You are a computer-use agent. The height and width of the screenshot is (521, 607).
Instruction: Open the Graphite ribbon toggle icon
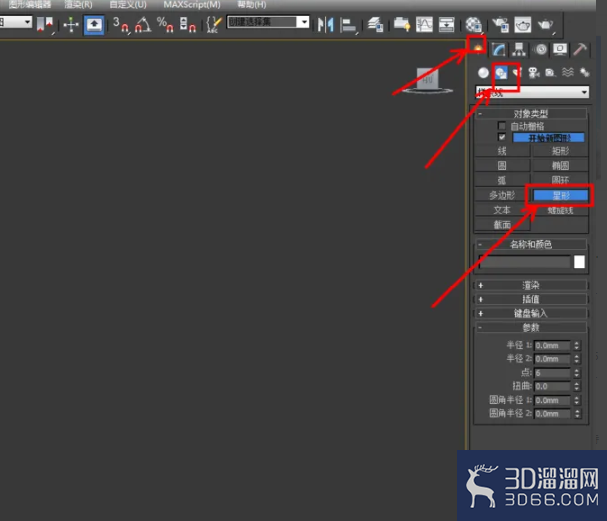pyautogui.click(x=402, y=25)
